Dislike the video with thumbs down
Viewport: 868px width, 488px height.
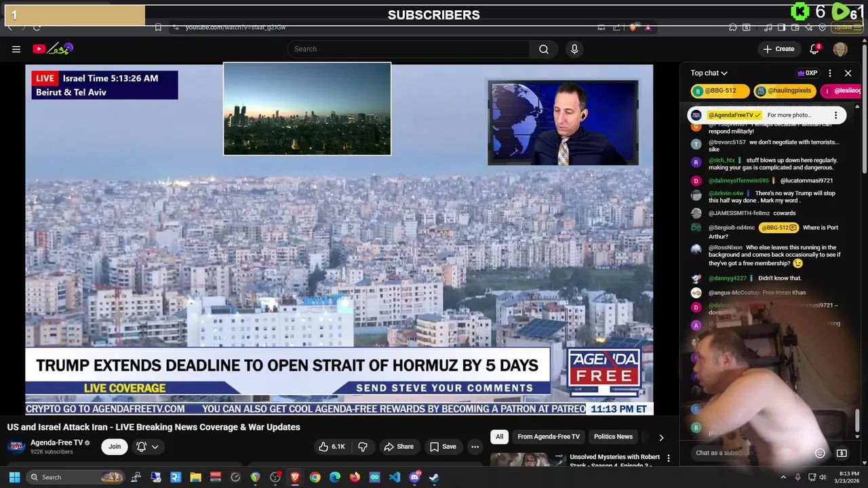pyautogui.click(x=363, y=447)
